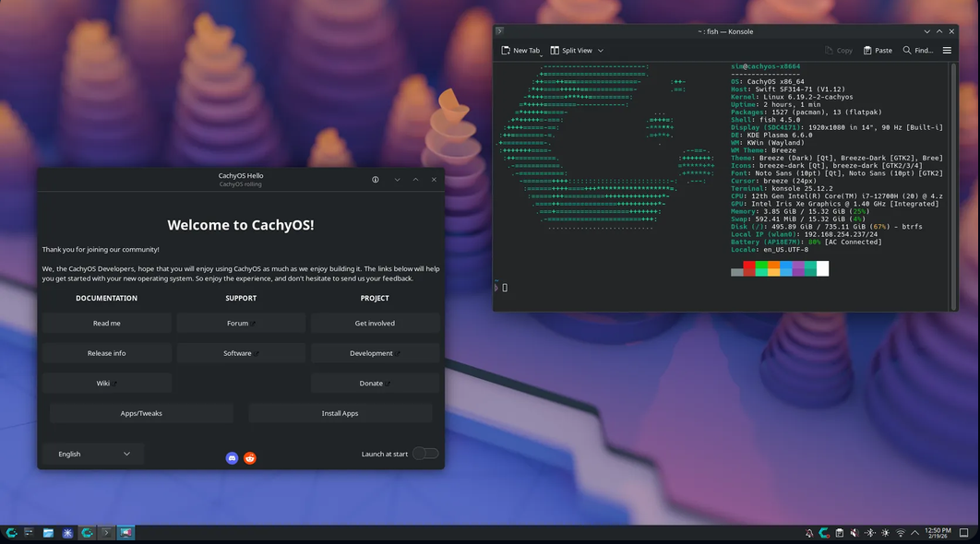The image size is (980, 544).
Task: Open Bluetooth tray icon
Action: (870, 533)
